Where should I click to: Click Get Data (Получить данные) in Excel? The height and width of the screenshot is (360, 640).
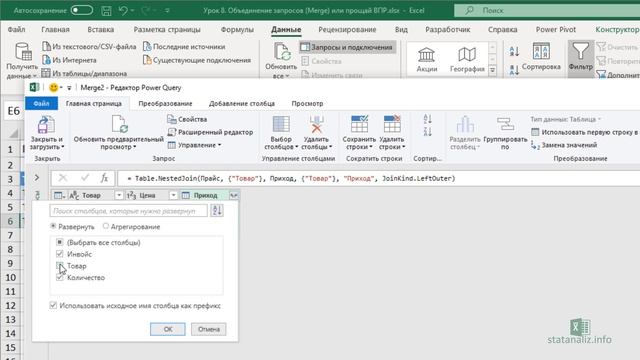tap(22, 60)
